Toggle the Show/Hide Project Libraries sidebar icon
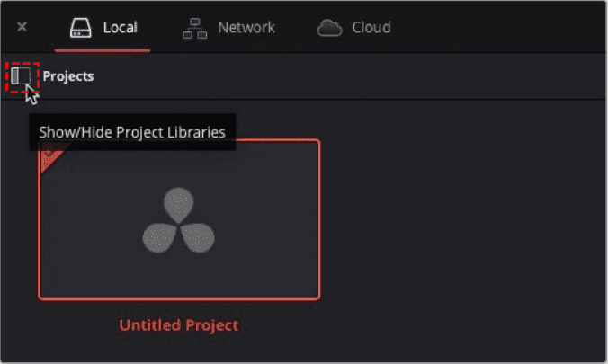The image size is (608, 364). (21, 76)
